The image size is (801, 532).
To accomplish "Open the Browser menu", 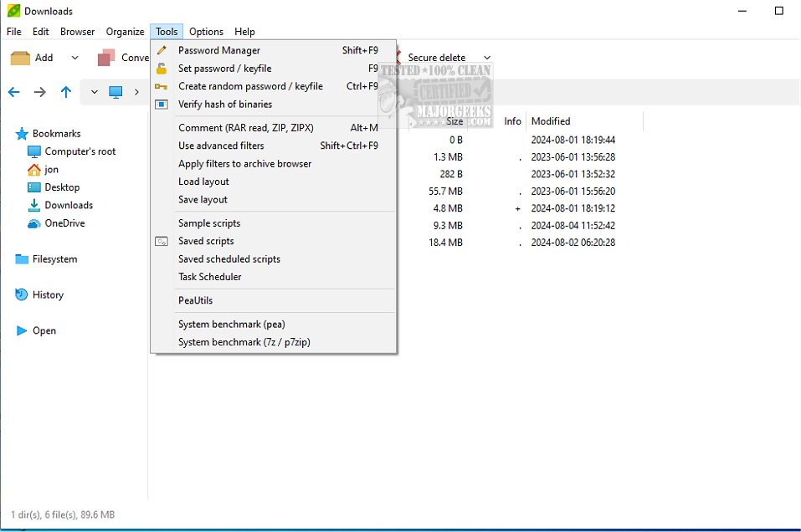I will pos(78,32).
